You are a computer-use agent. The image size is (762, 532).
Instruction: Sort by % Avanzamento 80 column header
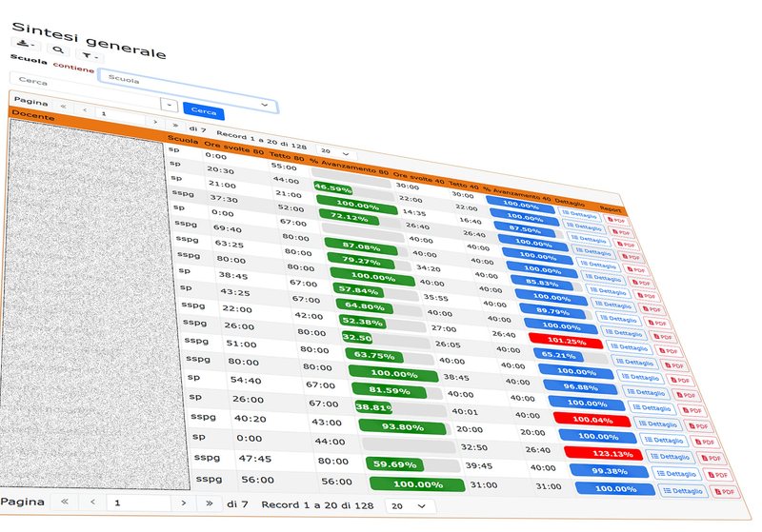point(349,166)
